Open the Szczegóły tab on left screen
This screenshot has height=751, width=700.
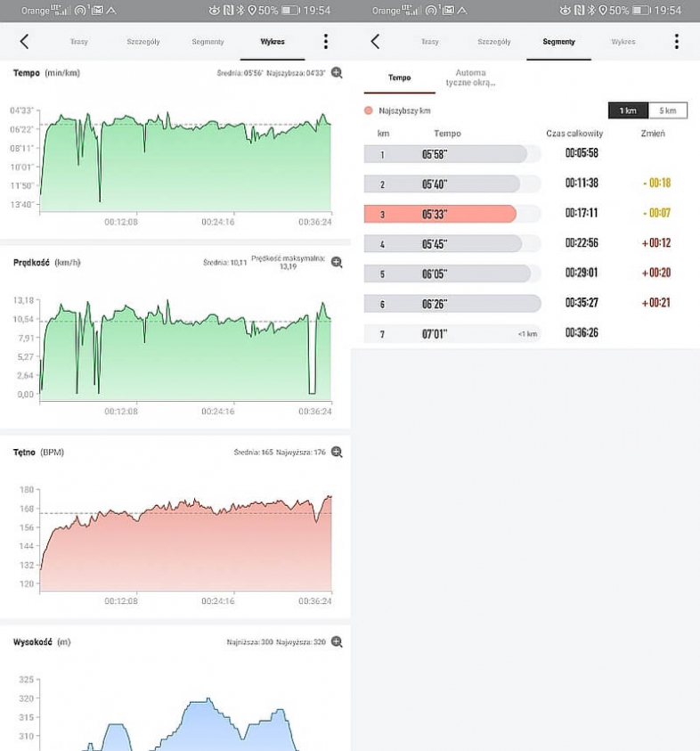142,42
